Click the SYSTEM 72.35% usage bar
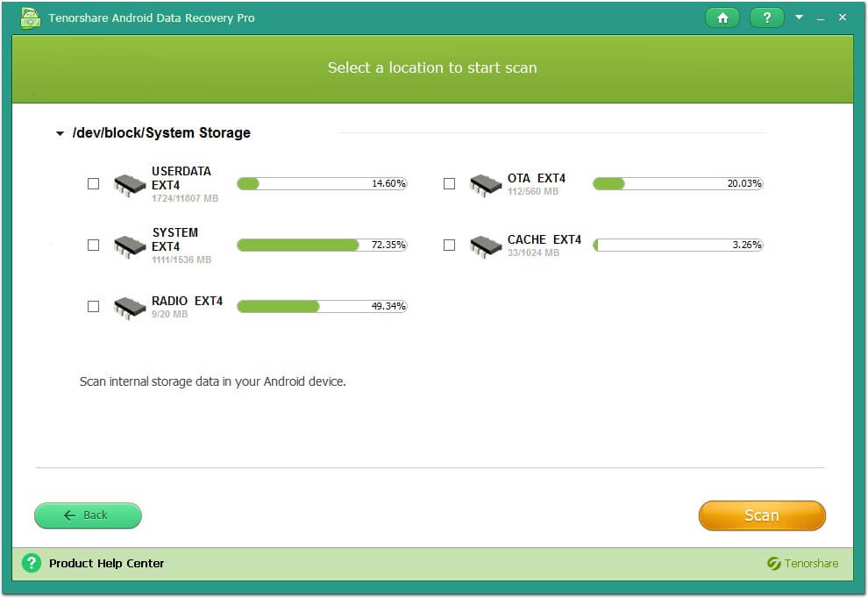Viewport: 868px width, 598px height. (x=322, y=245)
